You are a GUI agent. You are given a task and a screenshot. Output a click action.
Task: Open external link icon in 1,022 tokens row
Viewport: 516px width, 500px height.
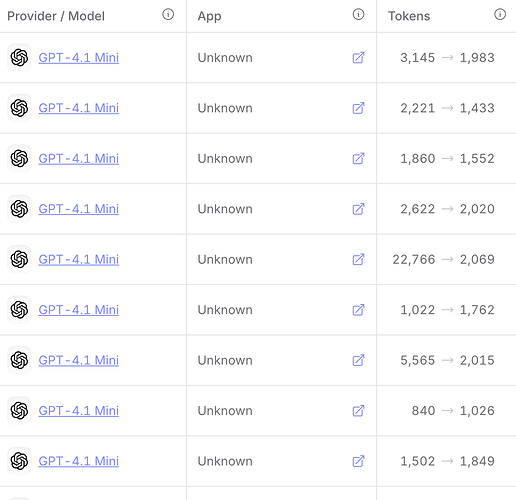[x=358, y=310]
